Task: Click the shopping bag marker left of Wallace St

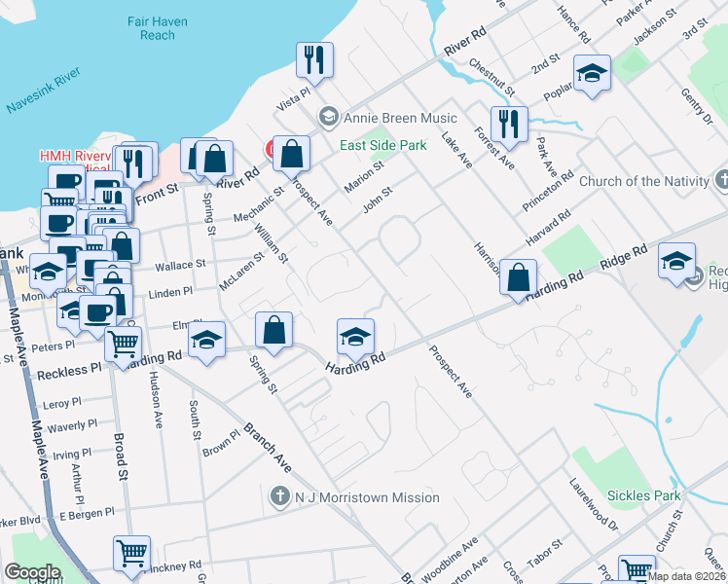Action: click(122, 246)
